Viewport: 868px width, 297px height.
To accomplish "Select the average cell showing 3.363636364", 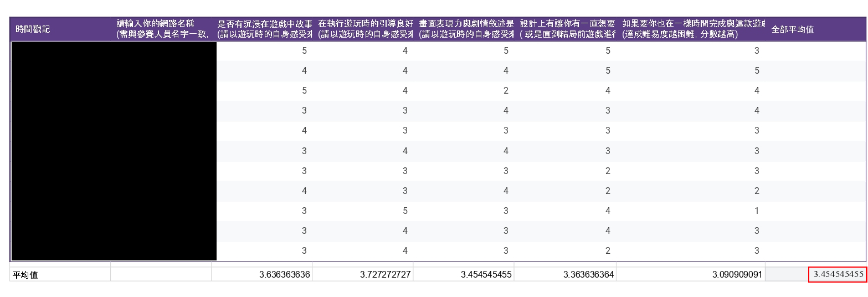I will [x=565, y=274].
